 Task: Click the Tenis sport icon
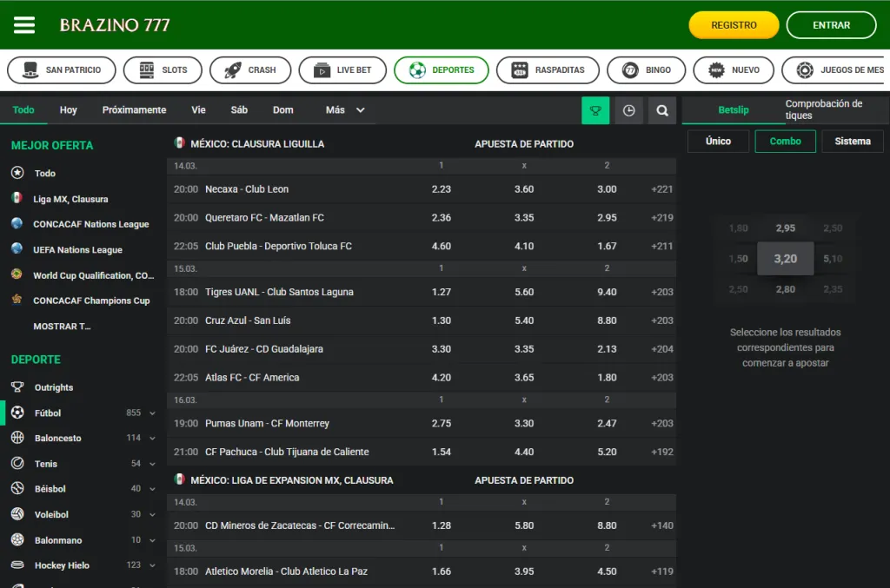coord(17,464)
